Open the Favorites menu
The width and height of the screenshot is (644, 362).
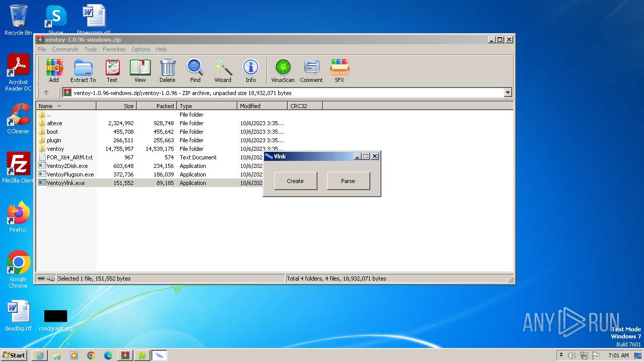[114, 49]
